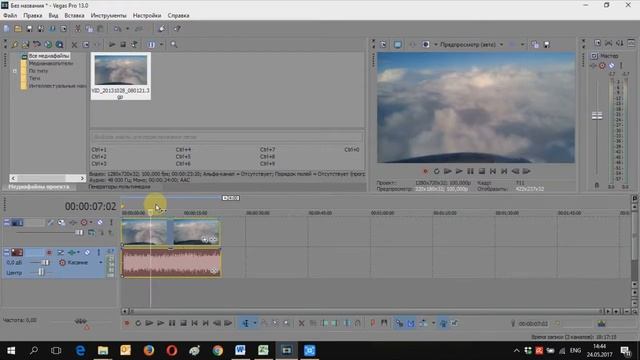This screenshot has width=640, height=360.
Task: Open the Файл menu
Action: pos(10,16)
